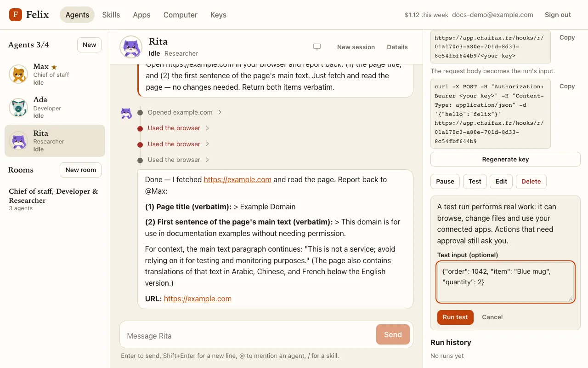This screenshot has width=588, height=368.
Task: Delete the webhook trigger
Action: (531, 181)
